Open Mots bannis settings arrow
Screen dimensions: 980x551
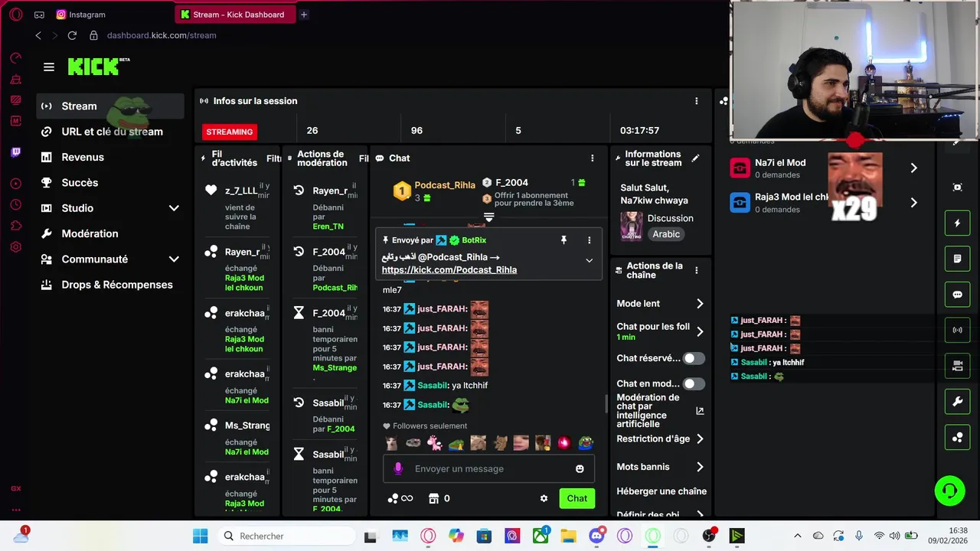(x=700, y=467)
